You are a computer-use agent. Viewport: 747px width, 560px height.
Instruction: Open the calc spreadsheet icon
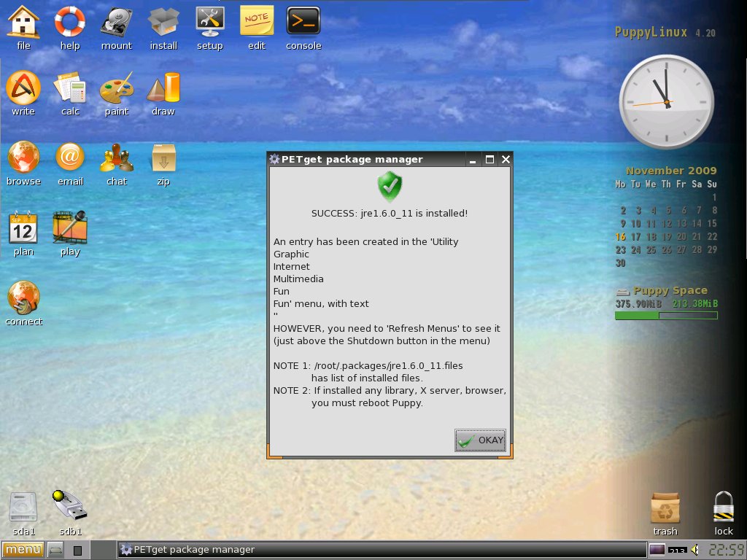[x=70, y=87]
